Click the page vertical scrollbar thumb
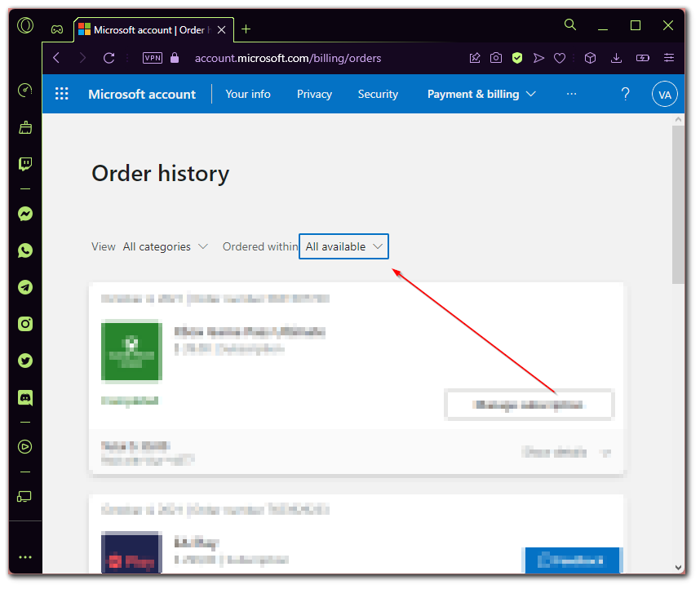The width and height of the screenshot is (700, 589). (678, 205)
